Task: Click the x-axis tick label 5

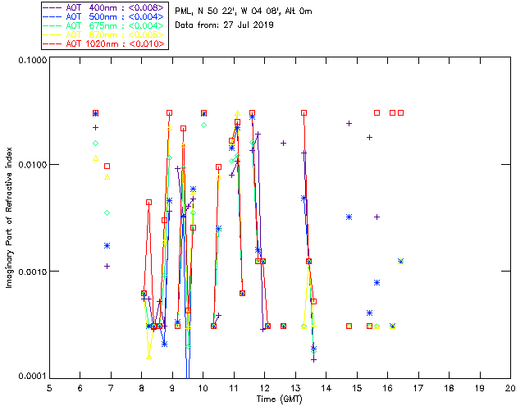Action: pyautogui.click(x=49, y=388)
